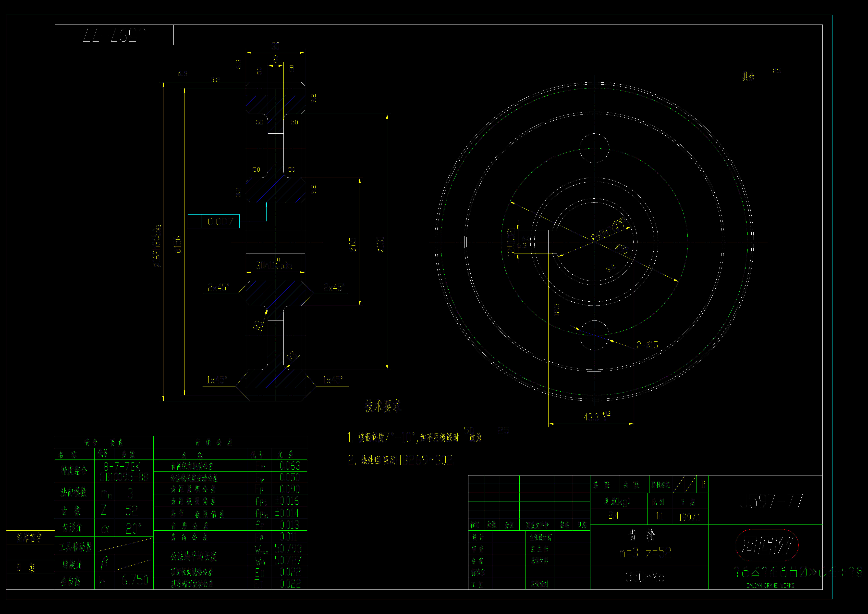
Task: Click the 工具移动量 row label
Action: (x=76, y=547)
